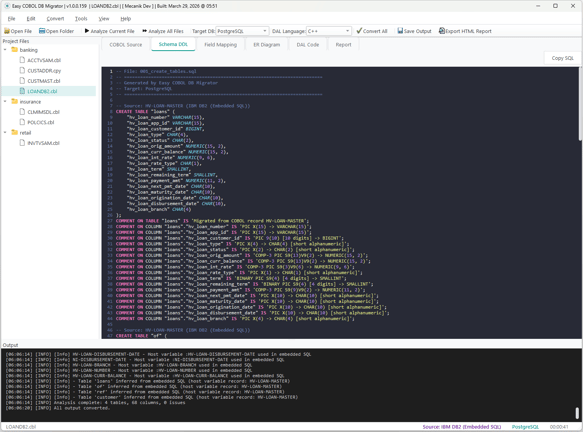Click the Open Folder icon
The height and width of the screenshot is (432, 583).
point(42,31)
